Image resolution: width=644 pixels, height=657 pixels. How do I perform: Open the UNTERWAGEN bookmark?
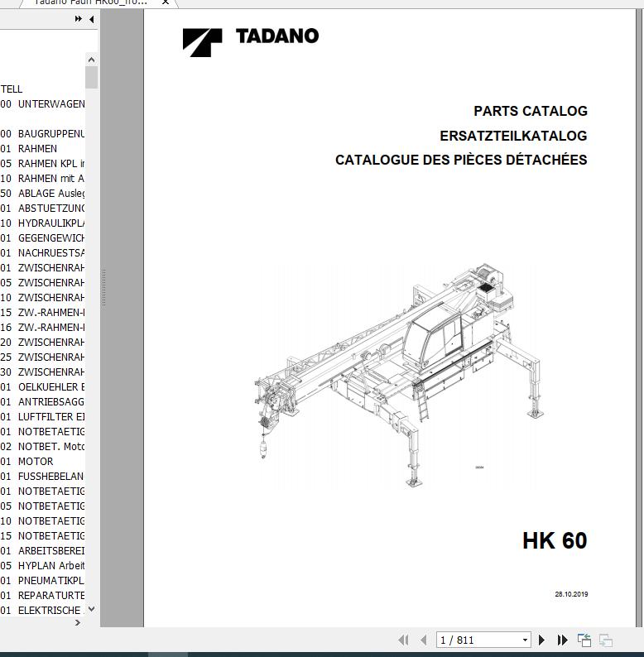click(42, 104)
